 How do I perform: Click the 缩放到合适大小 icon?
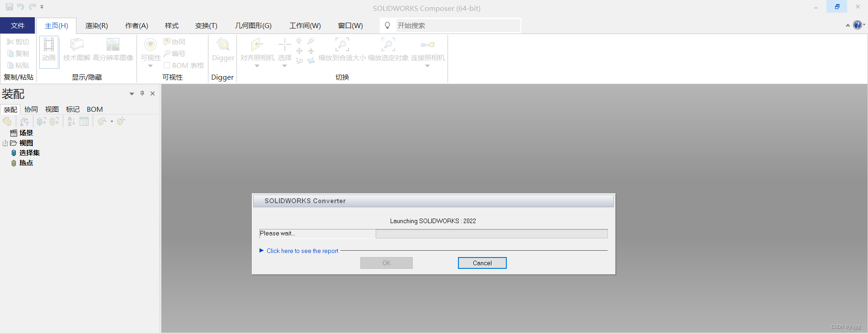pyautogui.click(x=342, y=44)
